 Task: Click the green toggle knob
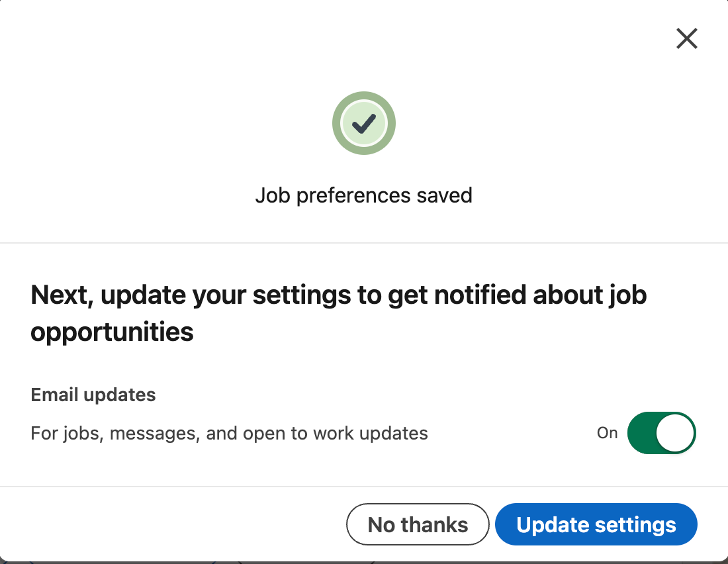coord(676,433)
